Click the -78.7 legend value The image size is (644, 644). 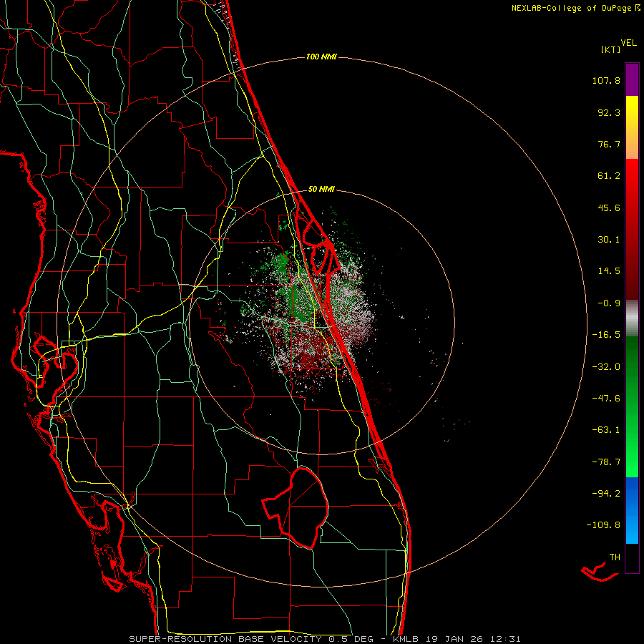tap(606, 462)
